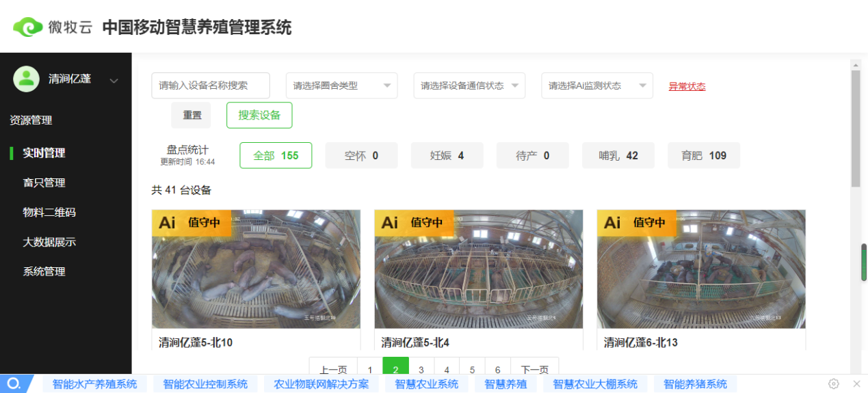
Task: Open the 请选择设备通信状态 dropdown
Action: (x=469, y=85)
